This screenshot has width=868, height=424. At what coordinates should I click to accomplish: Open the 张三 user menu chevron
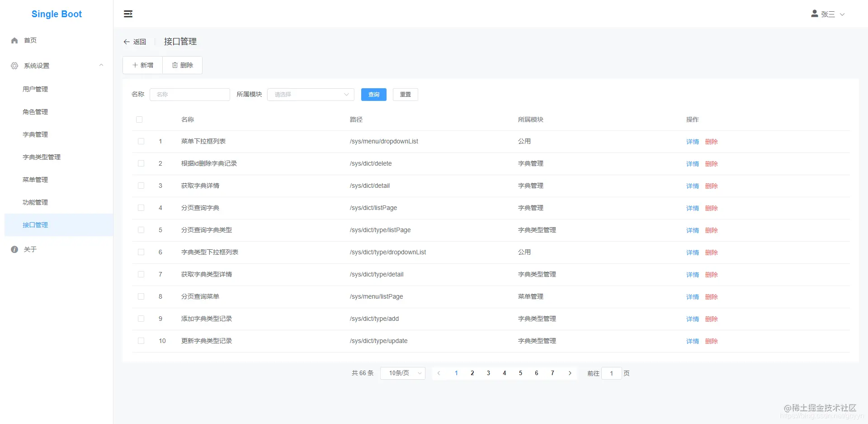pyautogui.click(x=842, y=14)
